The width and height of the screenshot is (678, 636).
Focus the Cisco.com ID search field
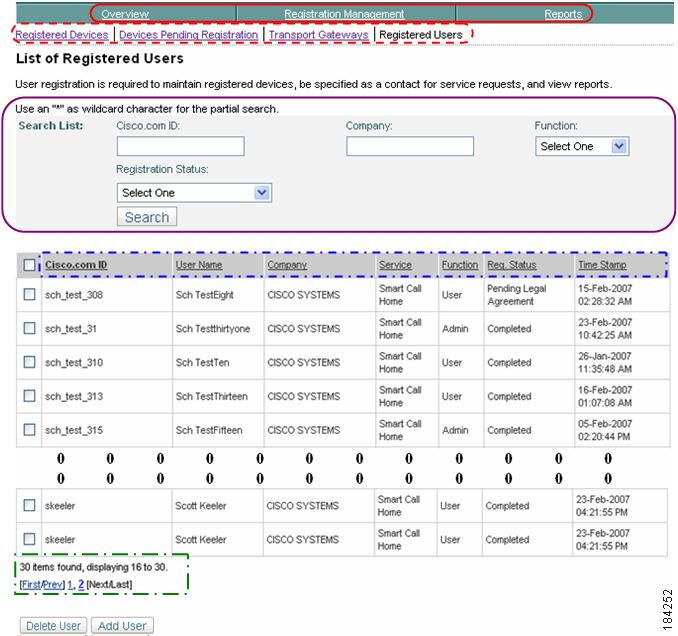(180, 146)
